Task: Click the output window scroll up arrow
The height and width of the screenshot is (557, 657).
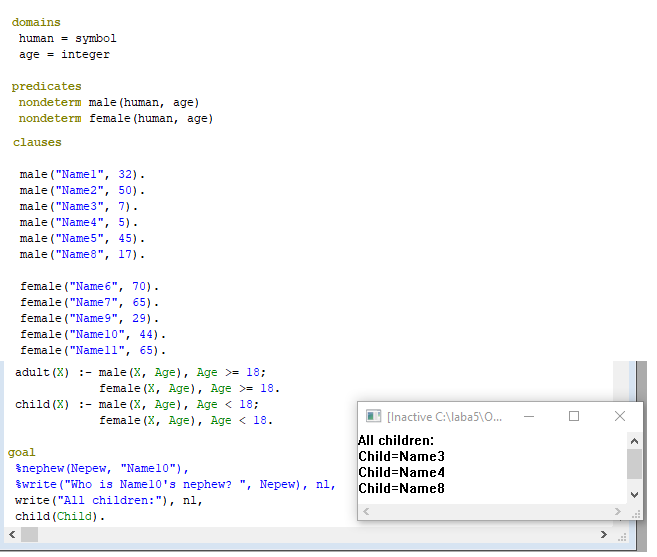Action: pyautogui.click(x=634, y=441)
